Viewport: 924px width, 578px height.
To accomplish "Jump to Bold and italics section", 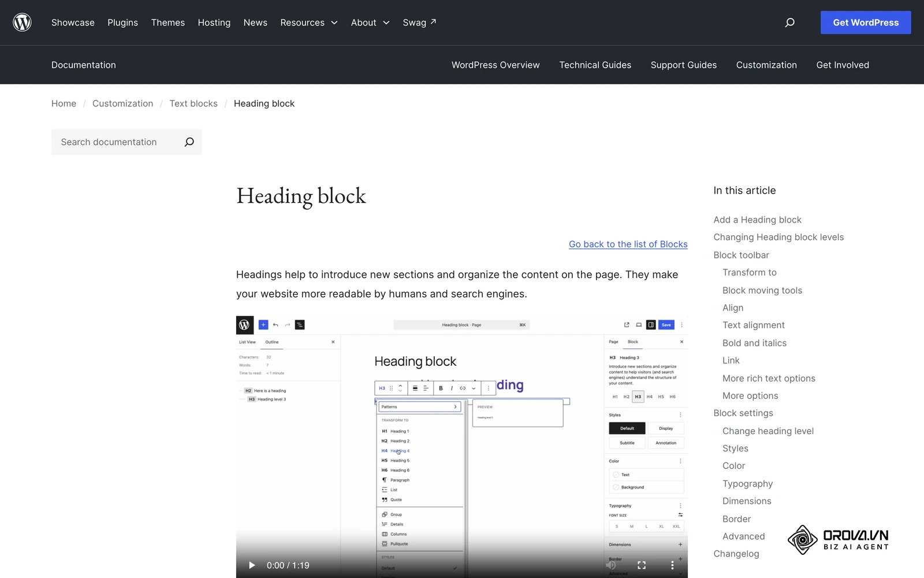I will coord(754,343).
